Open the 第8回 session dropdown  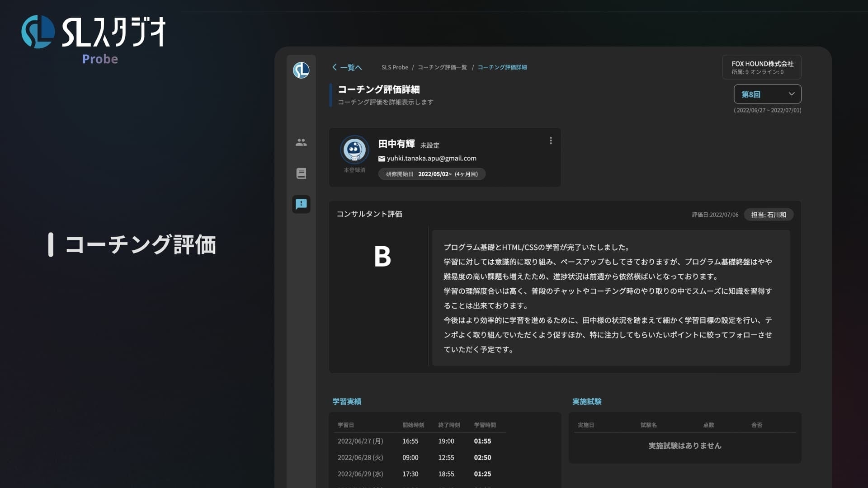pyautogui.click(x=767, y=94)
